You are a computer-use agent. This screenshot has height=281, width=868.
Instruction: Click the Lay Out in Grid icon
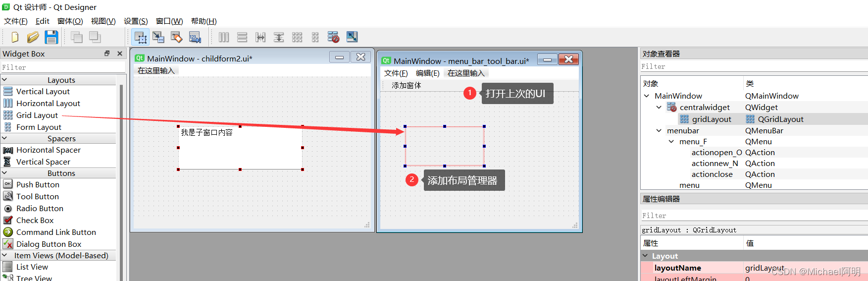pyautogui.click(x=297, y=37)
